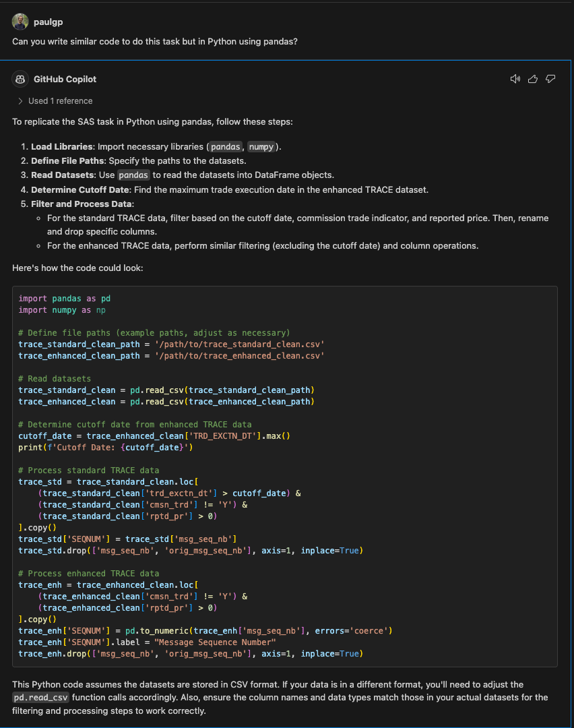Click the 'Here's how the code could look' text
This screenshot has height=728, width=574.
[x=77, y=268]
